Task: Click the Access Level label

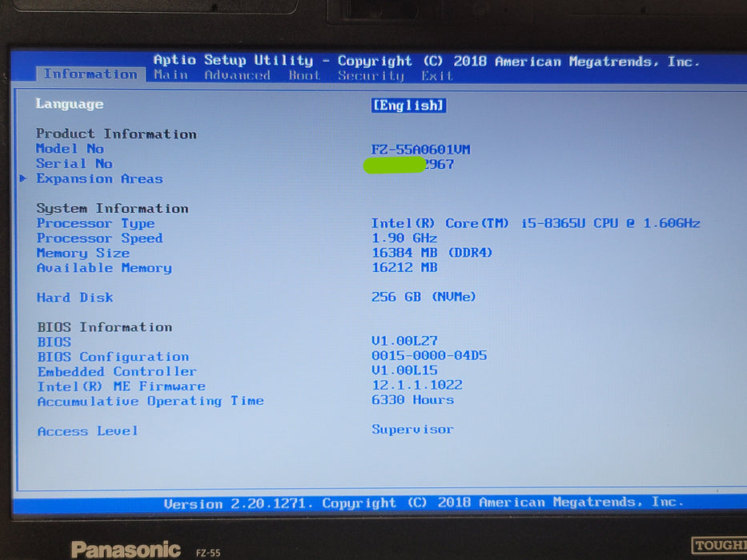Action: coord(87,431)
